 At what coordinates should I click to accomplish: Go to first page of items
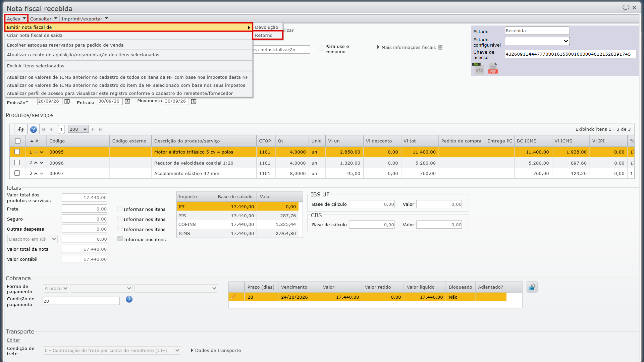[x=44, y=129]
